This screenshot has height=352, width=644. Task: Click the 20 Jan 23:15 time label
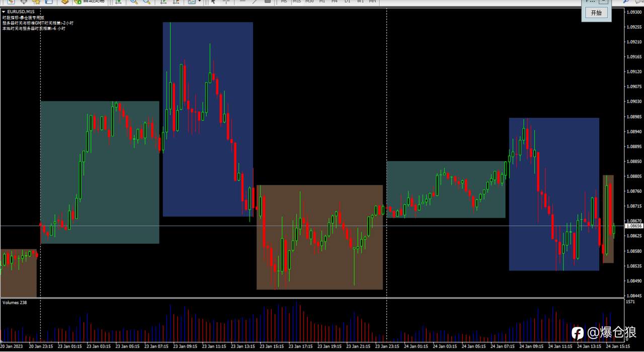(x=41, y=346)
